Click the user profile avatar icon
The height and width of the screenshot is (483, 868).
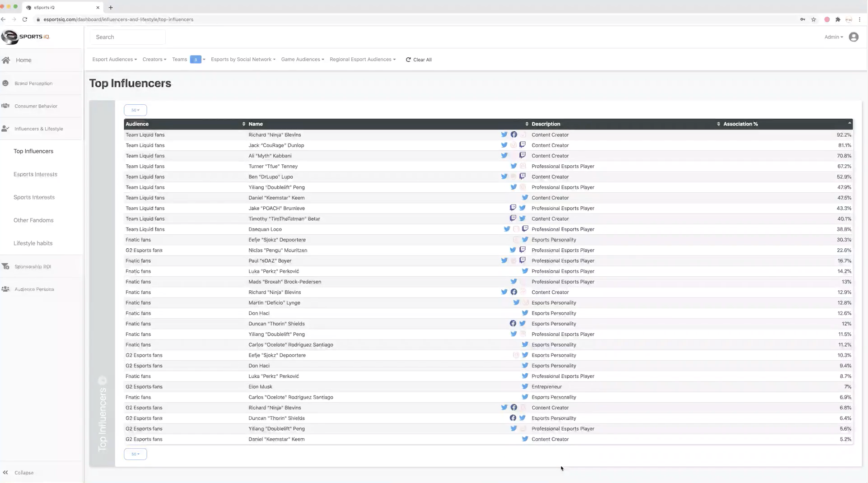(854, 37)
